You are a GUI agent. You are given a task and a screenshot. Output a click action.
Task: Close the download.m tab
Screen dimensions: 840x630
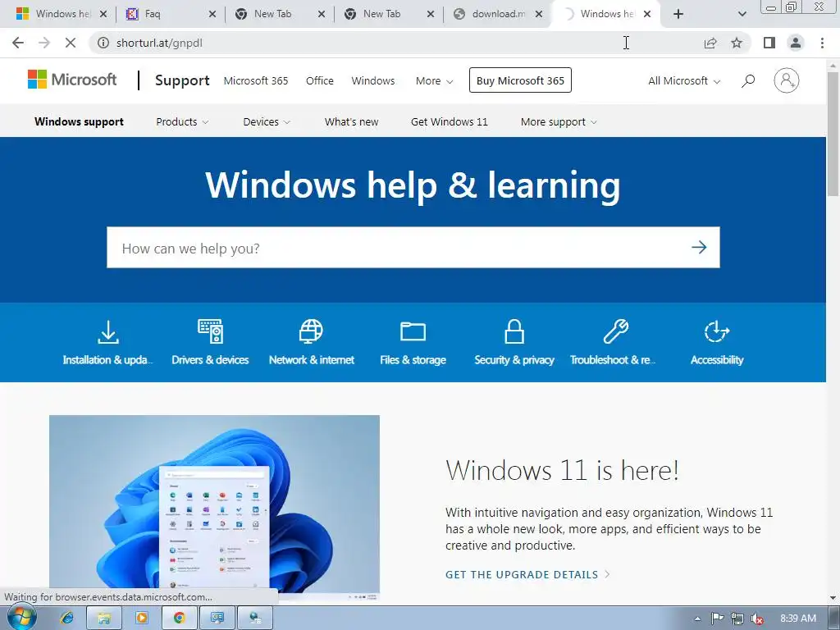[x=539, y=14]
